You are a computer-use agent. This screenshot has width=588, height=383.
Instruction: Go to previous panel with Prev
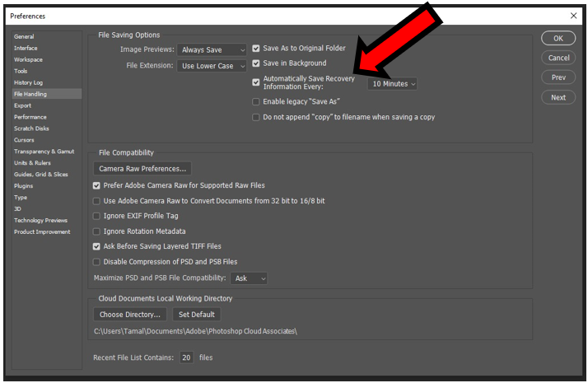[x=558, y=77]
